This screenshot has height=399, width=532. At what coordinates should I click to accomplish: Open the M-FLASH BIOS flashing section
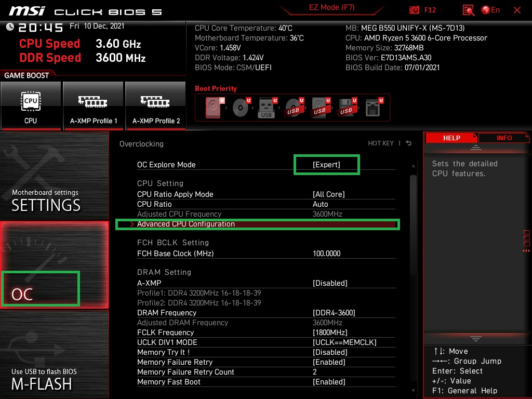coord(54,354)
